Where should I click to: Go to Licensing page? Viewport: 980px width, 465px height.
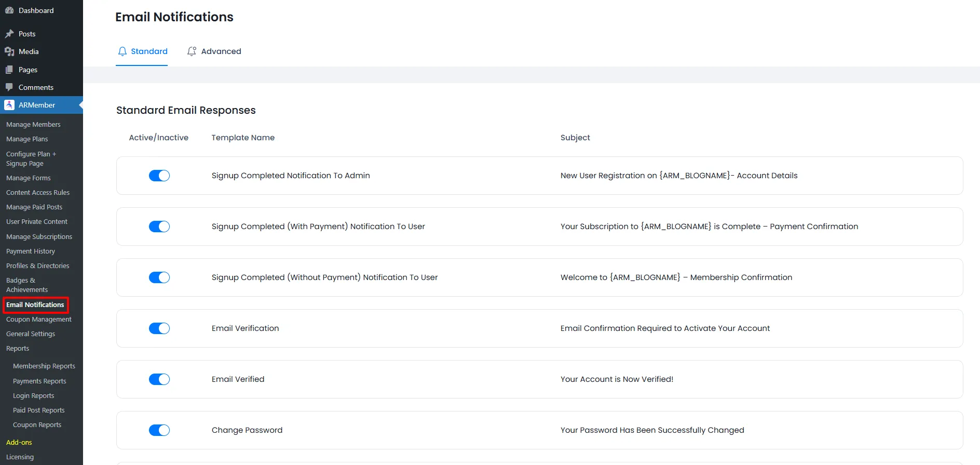(x=20, y=457)
